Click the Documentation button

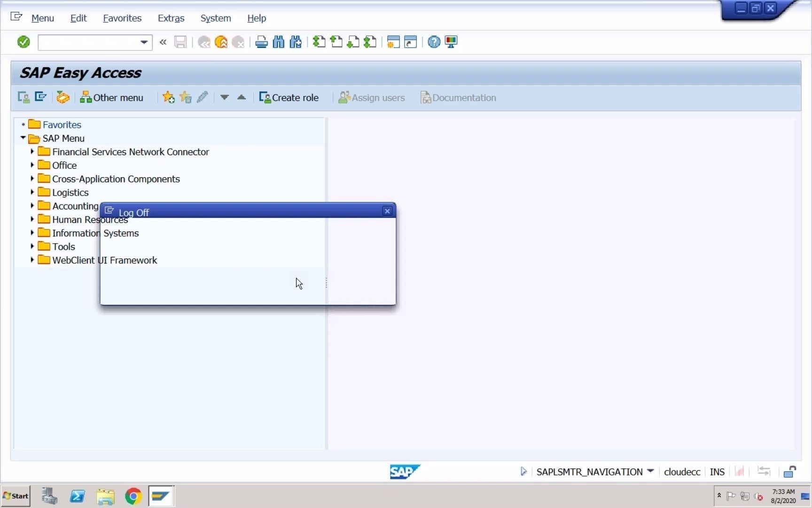(x=459, y=97)
